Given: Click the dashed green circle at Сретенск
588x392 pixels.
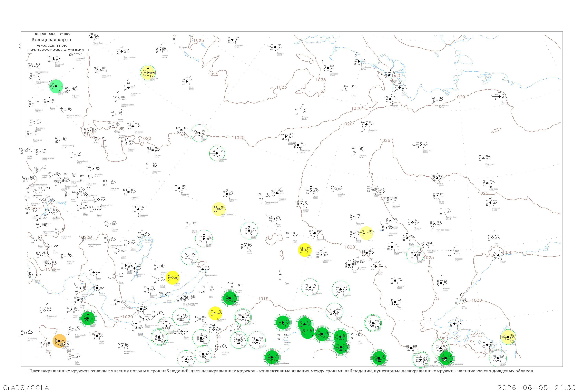Looking at the screenshot, I should pos(257,340).
